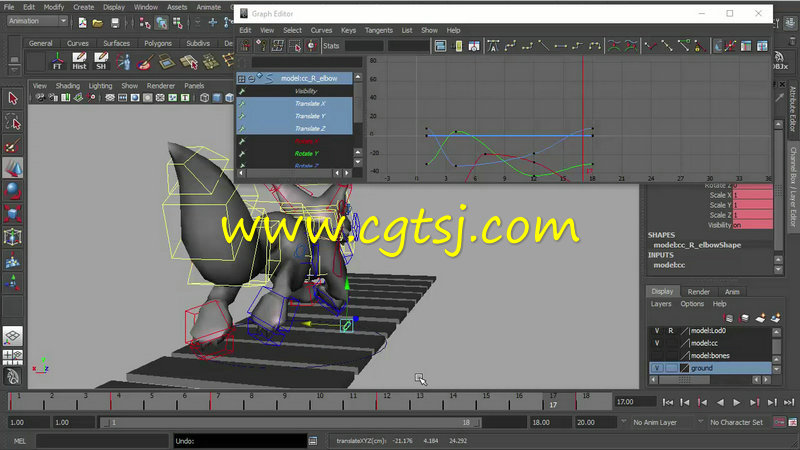Image resolution: width=800 pixels, height=450 pixels.
Task: Click stepped tangents icon in Graph Editor
Action: coord(578,46)
